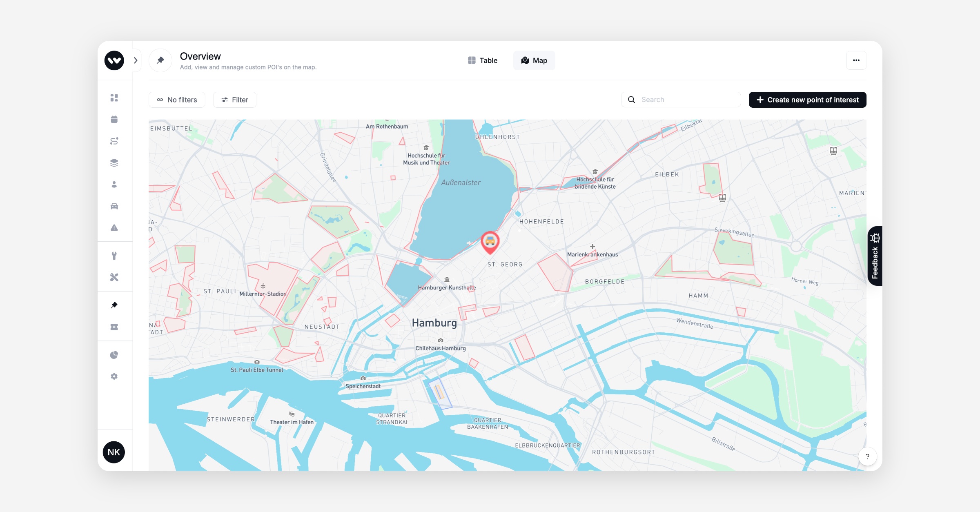980x512 pixels.
Task: Open the calendar icon in sidebar
Action: pyautogui.click(x=114, y=120)
